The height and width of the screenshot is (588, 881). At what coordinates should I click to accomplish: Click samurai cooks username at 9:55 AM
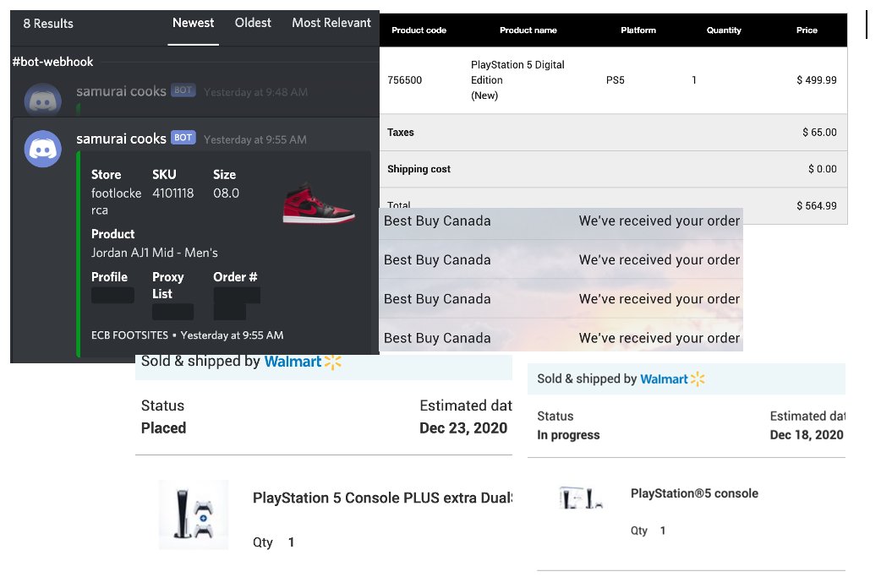pyautogui.click(x=122, y=139)
